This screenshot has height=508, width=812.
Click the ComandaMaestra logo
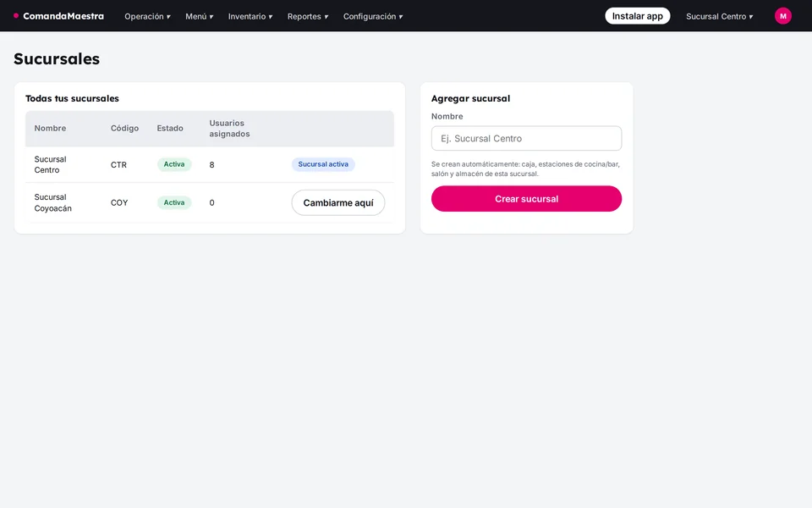58,16
